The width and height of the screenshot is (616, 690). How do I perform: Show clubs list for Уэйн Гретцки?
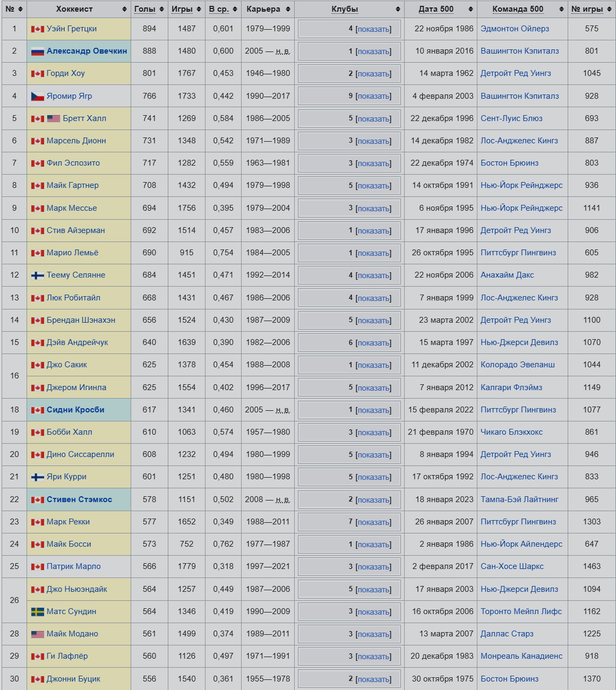(x=373, y=29)
